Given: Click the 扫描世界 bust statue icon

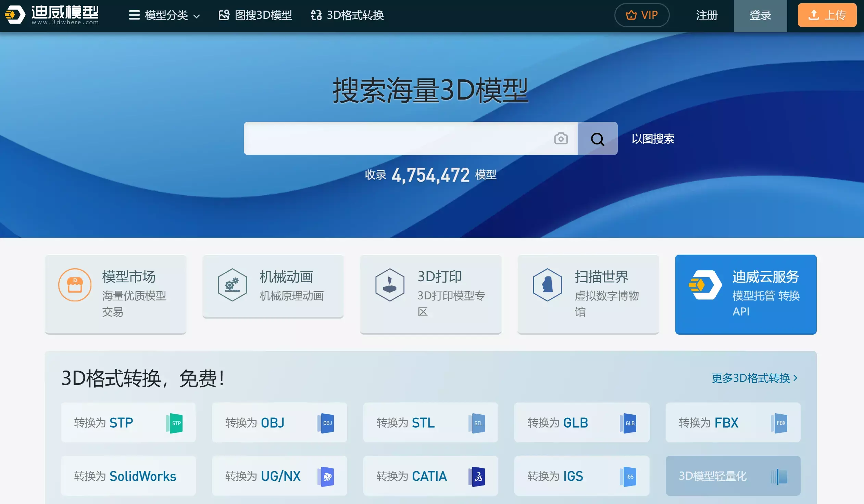Looking at the screenshot, I should pyautogui.click(x=548, y=285).
